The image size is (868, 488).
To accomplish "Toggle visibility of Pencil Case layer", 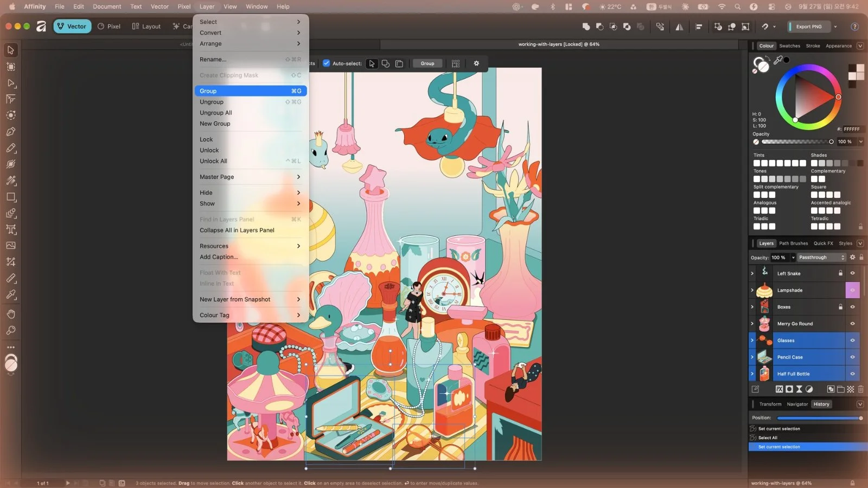I will [x=852, y=357].
